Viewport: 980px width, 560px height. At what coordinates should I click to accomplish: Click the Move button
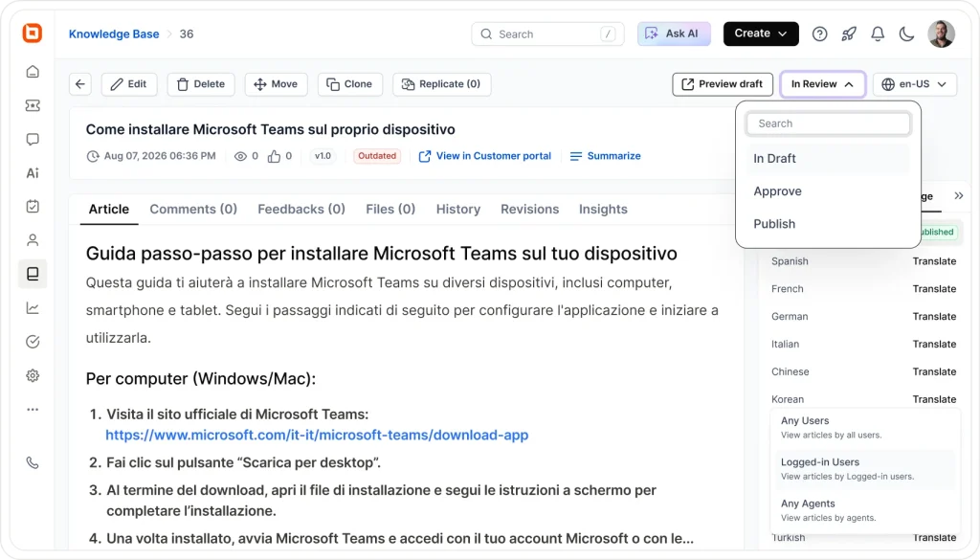click(276, 83)
